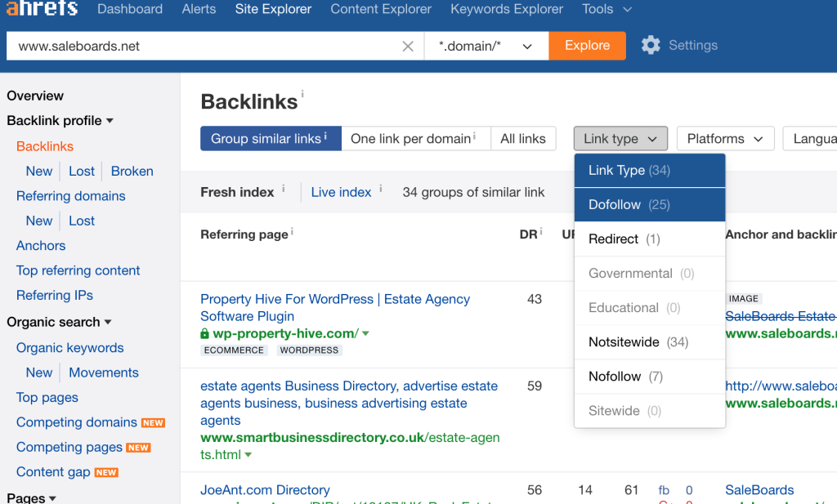The height and width of the screenshot is (504, 837).
Task: Open Broken backlinks
Action: point(132,172)
